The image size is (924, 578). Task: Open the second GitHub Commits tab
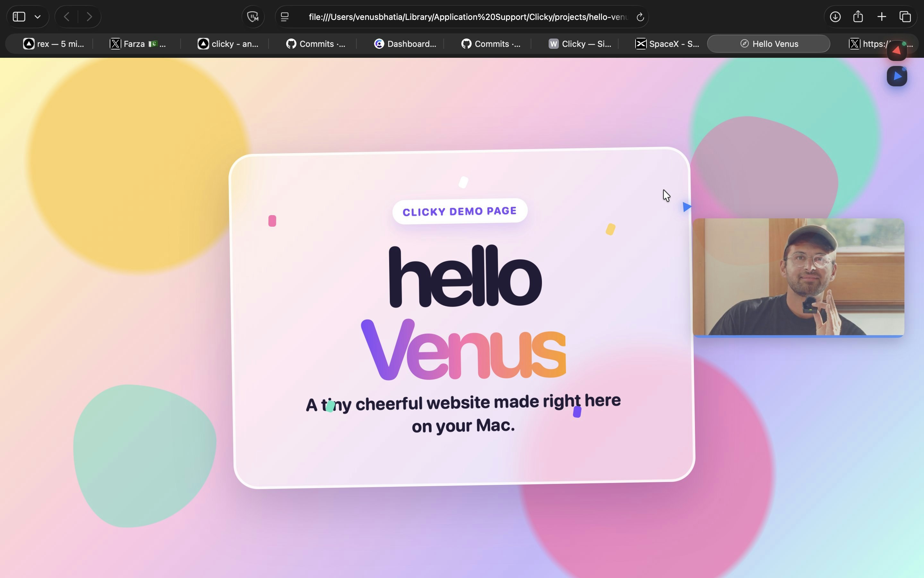(x=491, y=44)
